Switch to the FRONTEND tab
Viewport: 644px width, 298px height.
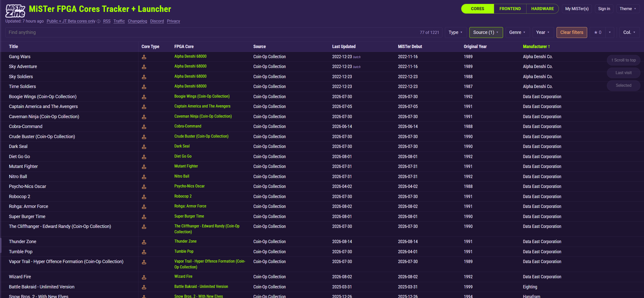[510, 9]
